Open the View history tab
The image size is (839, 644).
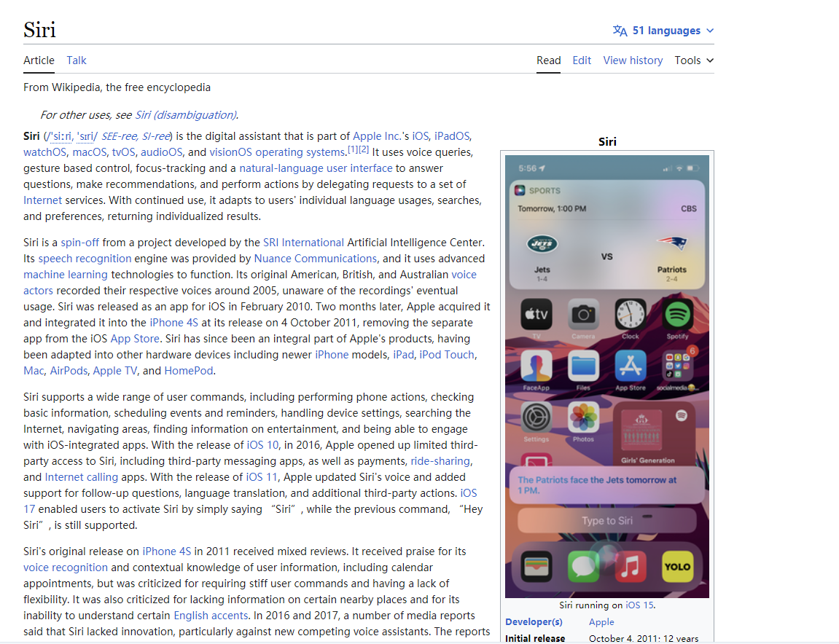[633, 60]
